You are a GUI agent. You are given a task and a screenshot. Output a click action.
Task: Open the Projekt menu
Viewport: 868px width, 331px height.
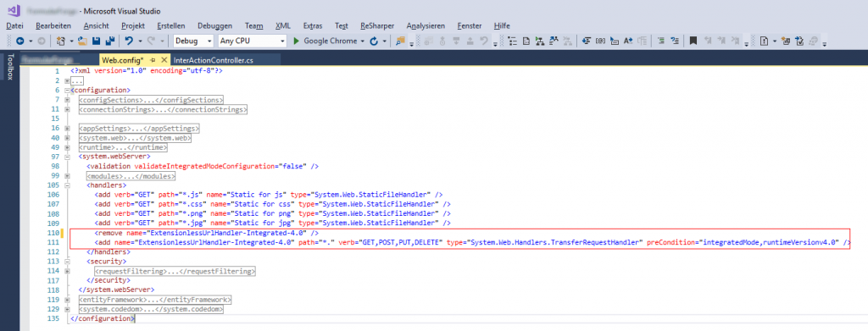133,25
